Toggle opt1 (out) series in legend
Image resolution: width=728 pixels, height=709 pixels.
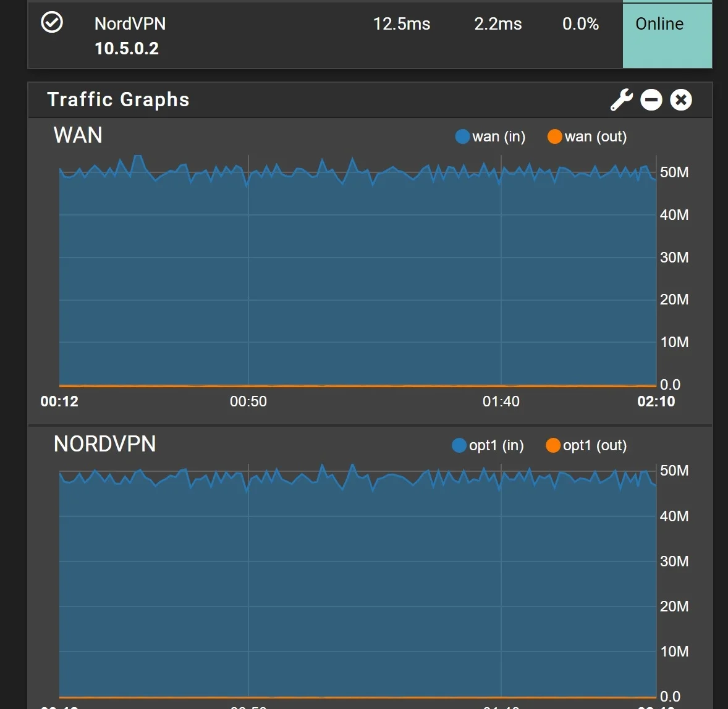(586, 445)
